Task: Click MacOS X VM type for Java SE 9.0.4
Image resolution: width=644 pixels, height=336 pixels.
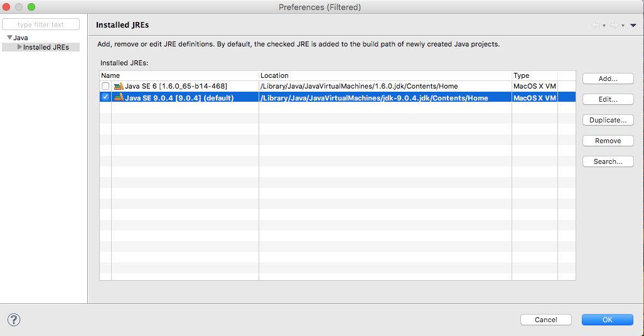Action: [534, 98]
